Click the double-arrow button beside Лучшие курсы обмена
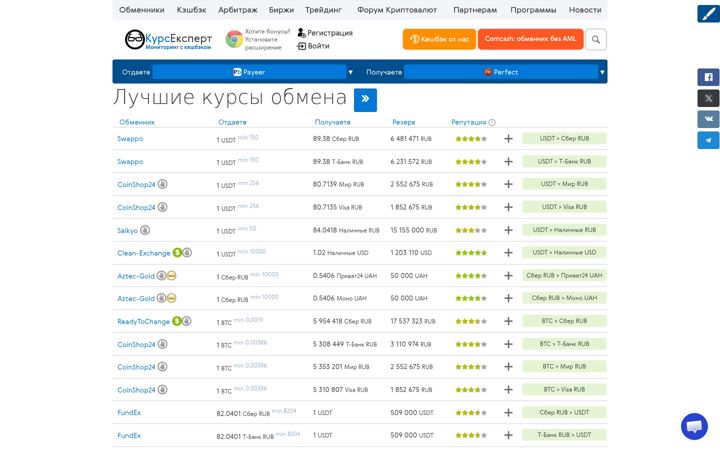Screen dimensions: 720x450 (365, 100)
